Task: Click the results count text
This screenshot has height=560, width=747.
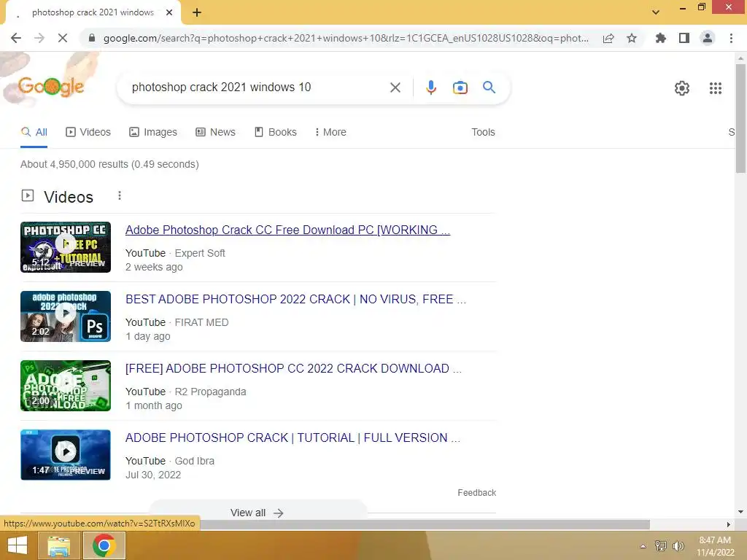Action: [109, 164]
